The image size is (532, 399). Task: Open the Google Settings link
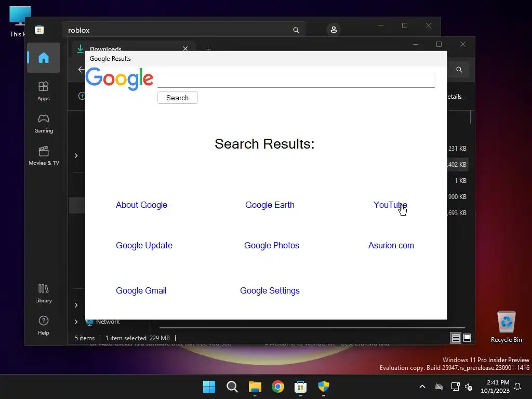(x=270, y=291)
